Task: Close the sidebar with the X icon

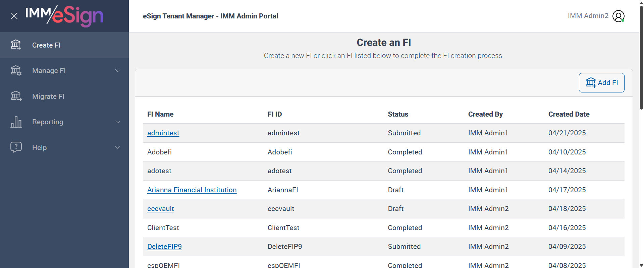Action: click(14, 16)
